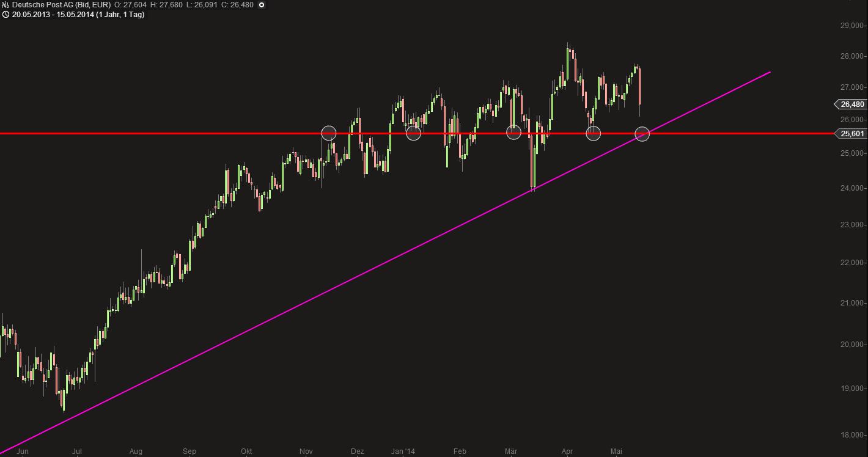Click the circle marker where both lines cross
Image resolution: width=868 pixels, height=457 pixels.
[x=642, y=134]
